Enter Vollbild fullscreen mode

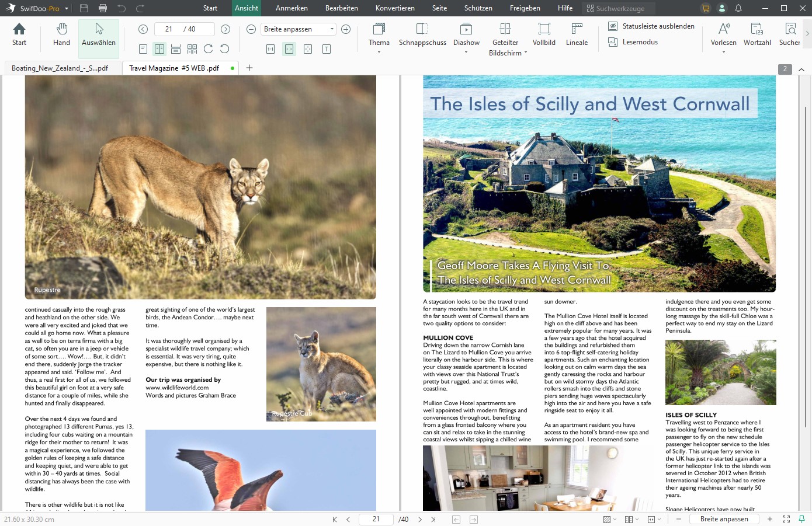click(544, 34)
